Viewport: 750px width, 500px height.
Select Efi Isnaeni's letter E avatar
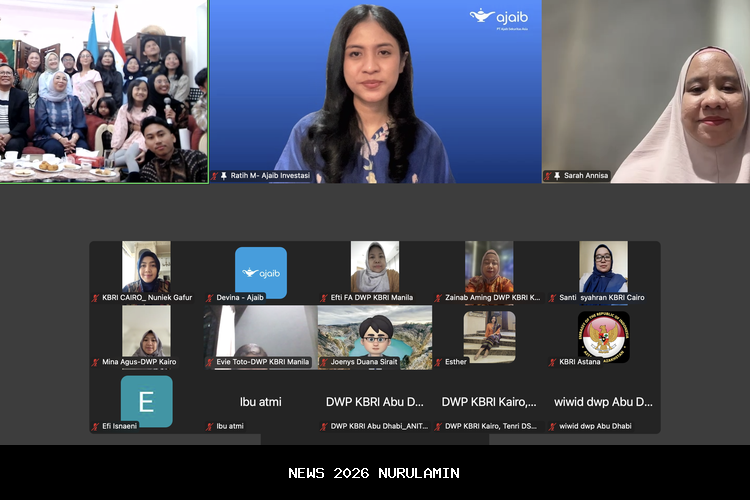coord(146,401)
